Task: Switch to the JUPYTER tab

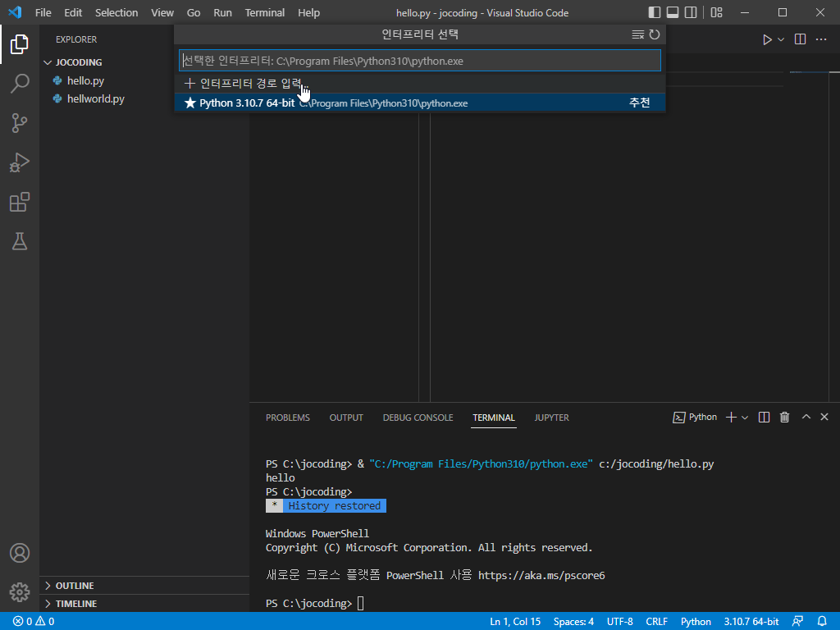Action: (551, 418)
